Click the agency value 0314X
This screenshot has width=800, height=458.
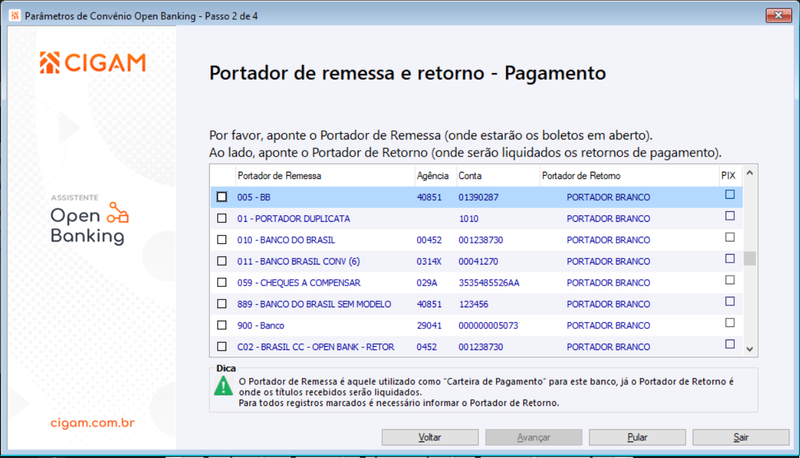coord(429,262)
